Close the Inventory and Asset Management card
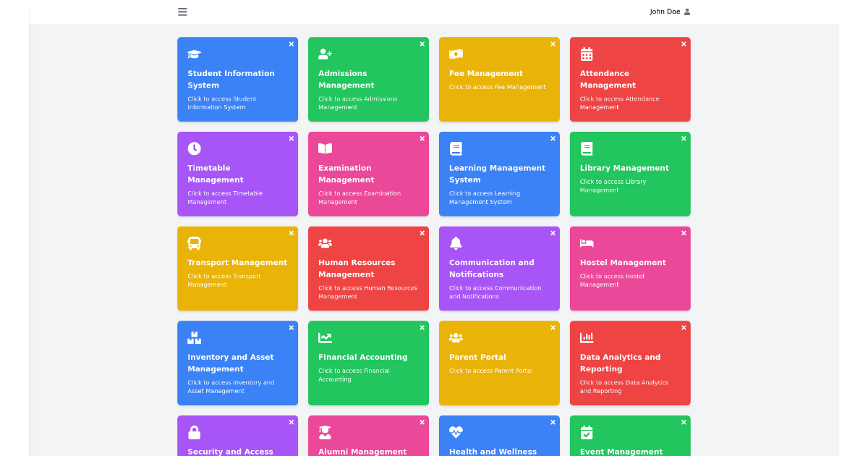This screenshot has width=868, height=456. point(292,327)
